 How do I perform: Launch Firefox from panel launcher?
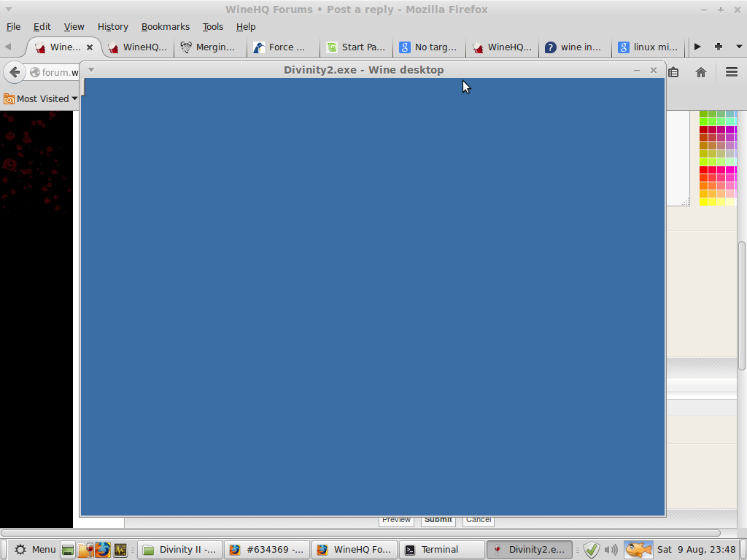102,550
